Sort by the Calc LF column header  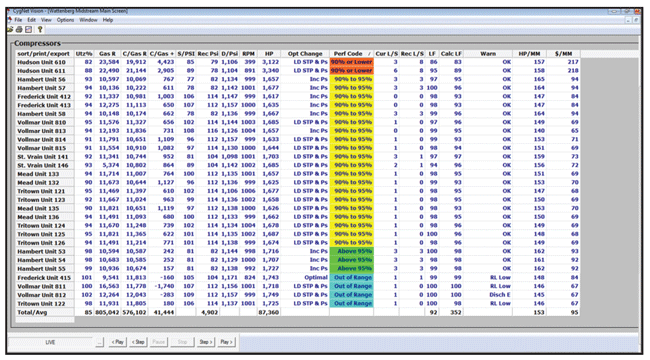click(x=451, y=54)
